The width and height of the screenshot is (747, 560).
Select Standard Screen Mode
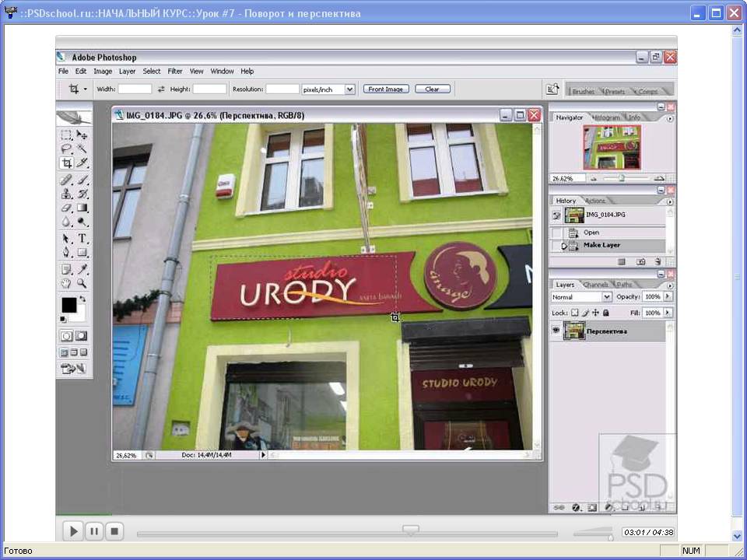65,352
